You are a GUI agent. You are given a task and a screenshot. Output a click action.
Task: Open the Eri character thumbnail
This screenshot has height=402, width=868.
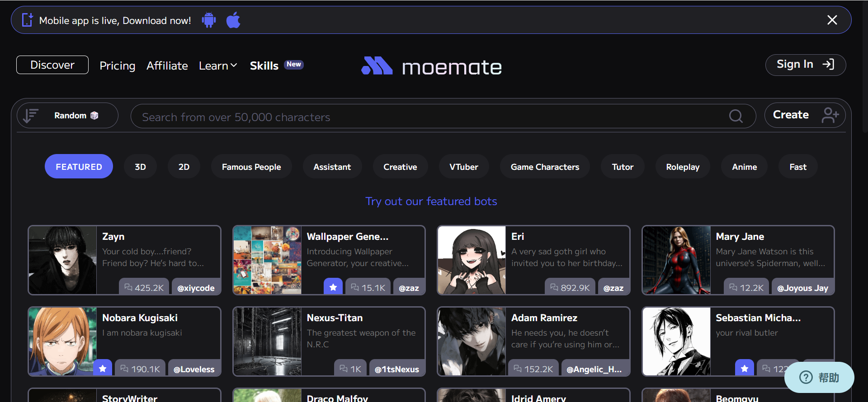(472, 260)
